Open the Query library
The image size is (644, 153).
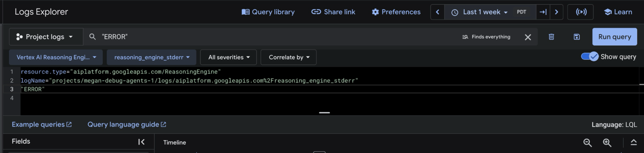pyautogui.click(x=268, y=12)
